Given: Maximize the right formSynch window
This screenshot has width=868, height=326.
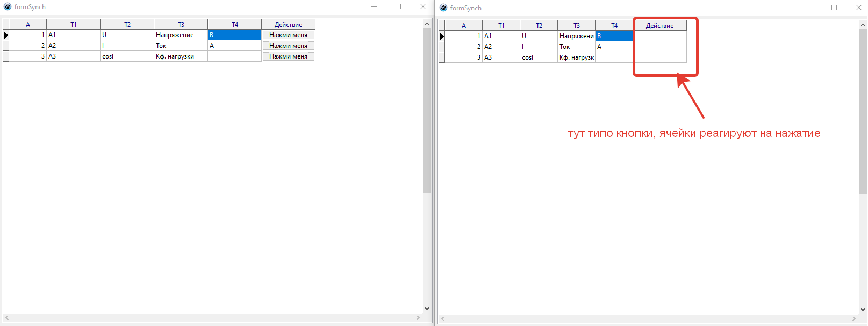Looking at the screenshot, I should (x=834, y=8).
